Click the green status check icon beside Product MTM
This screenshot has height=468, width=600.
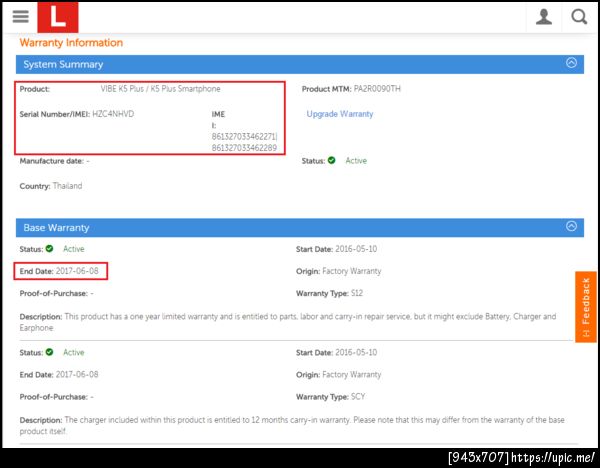(x=331, y=160)
